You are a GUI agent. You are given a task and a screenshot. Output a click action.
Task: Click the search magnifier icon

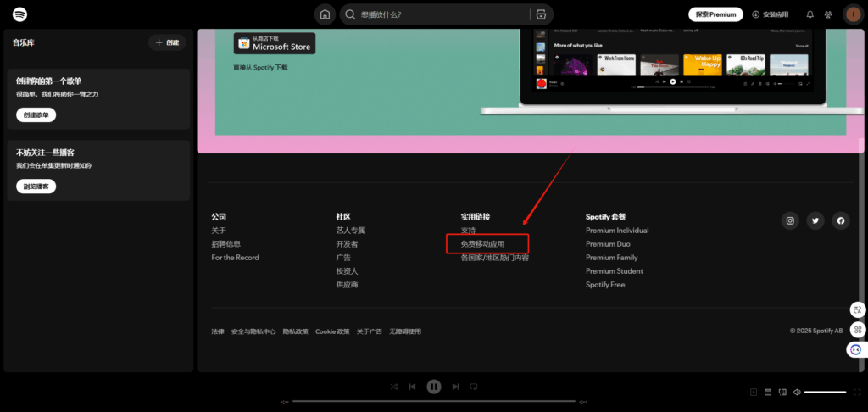[350, 14]
